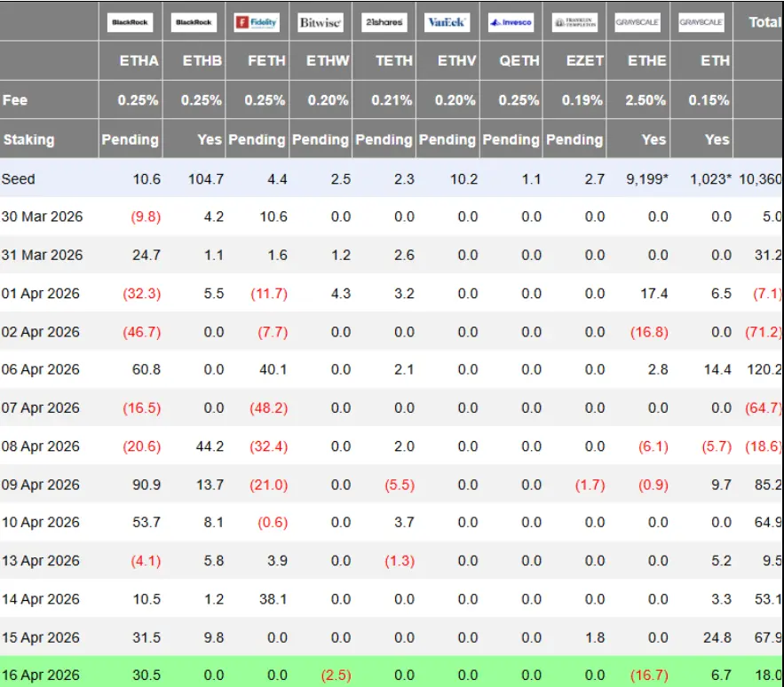Click the Total column header

tap(764, 22)
